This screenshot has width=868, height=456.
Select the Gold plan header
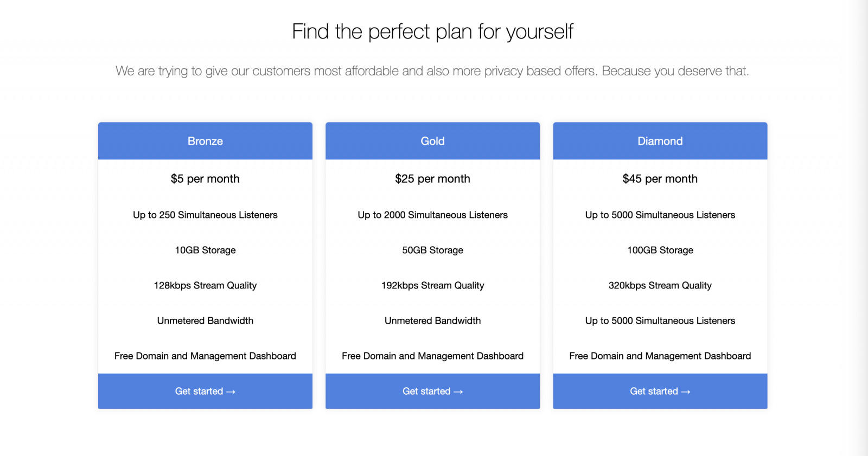click(x=432, y=141)
